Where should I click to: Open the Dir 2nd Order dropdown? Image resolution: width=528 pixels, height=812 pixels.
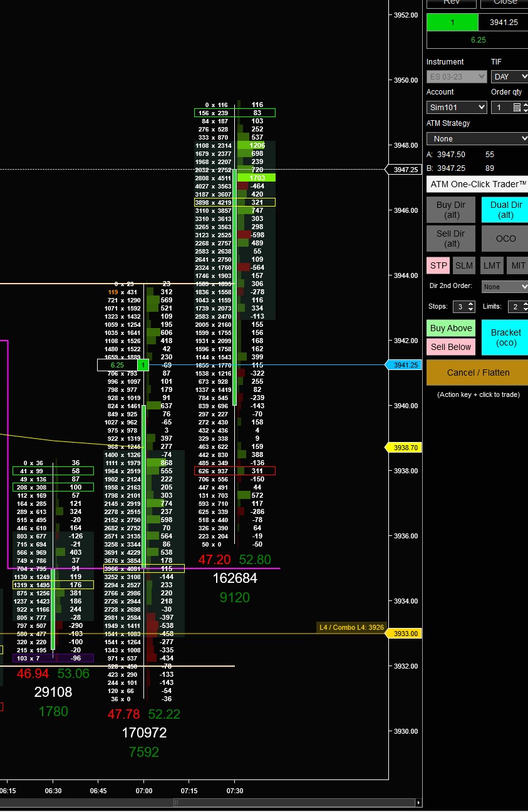504,287
